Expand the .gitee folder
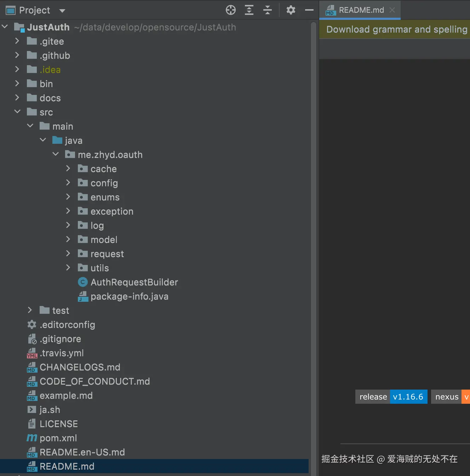 (17, 41)
